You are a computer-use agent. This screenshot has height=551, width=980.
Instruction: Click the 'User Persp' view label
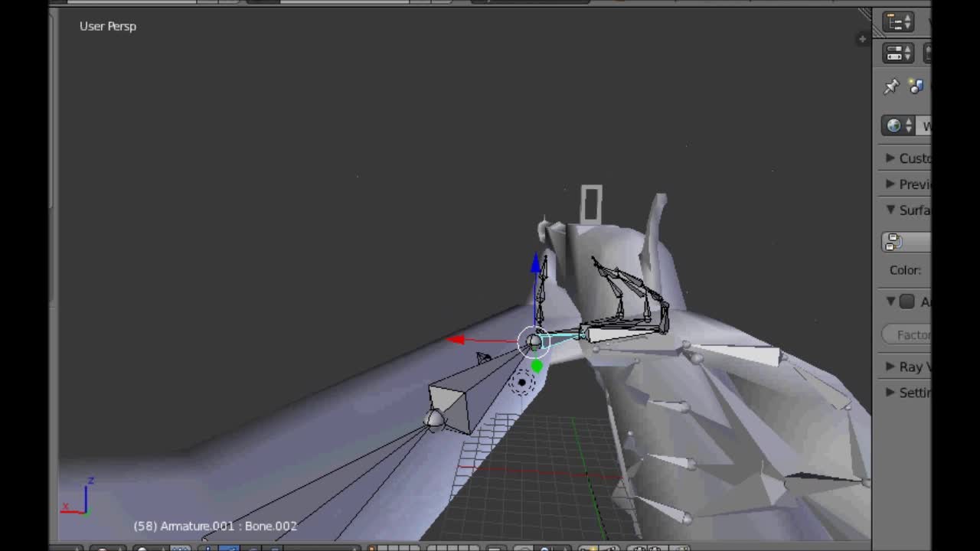[x=108, y=26]
